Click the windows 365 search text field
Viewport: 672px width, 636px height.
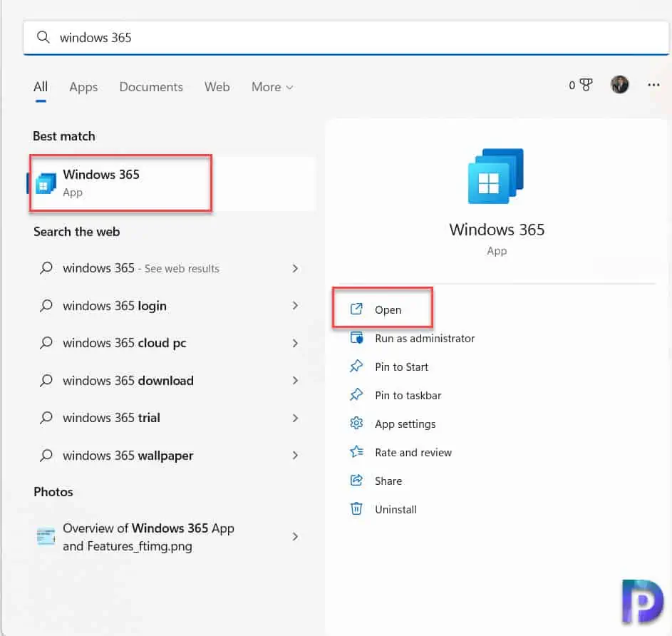pyautogui.click(x=346, y=38)
